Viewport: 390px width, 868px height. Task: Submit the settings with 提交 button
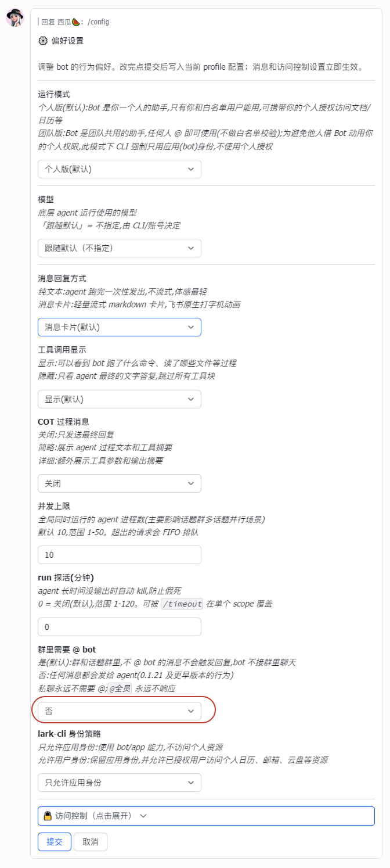click(55, 842)
